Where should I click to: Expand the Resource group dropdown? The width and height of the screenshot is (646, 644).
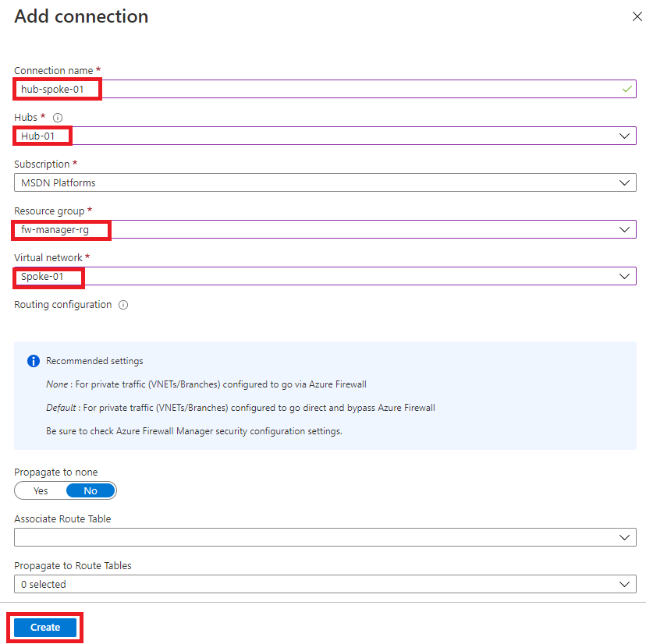(x=624, y=229)
